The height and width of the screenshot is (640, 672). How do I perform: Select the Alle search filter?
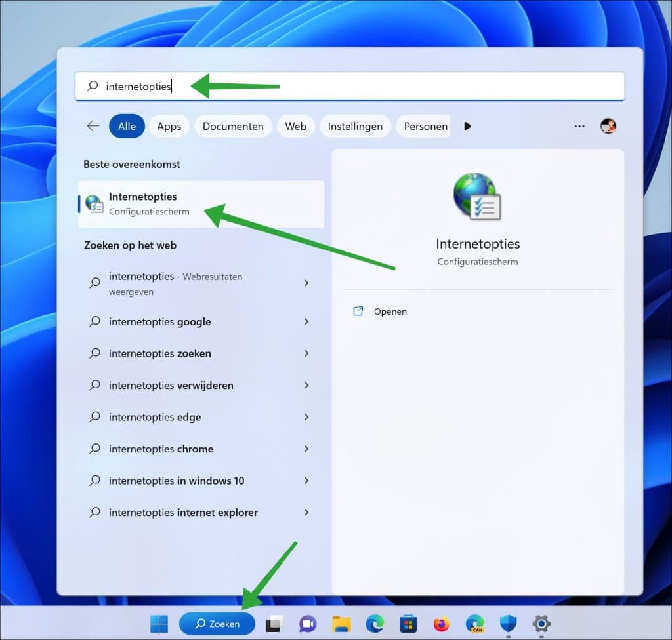[126, 126]
